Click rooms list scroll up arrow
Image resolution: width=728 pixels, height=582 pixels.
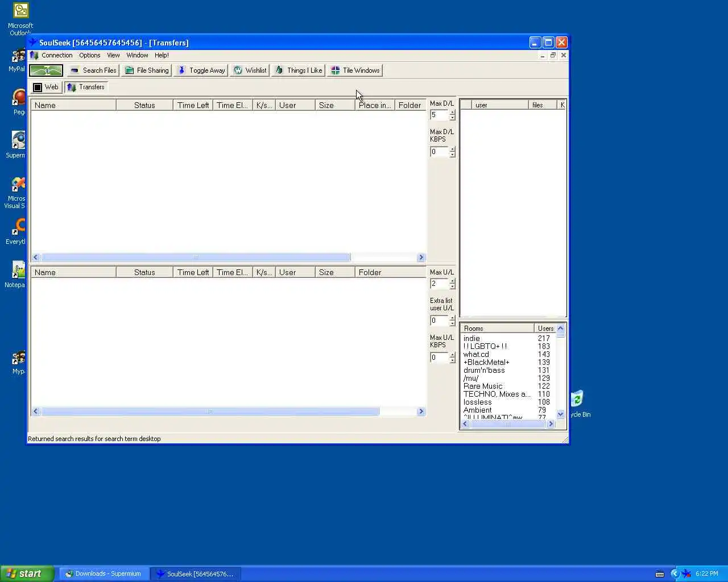(x=561, y=328)
